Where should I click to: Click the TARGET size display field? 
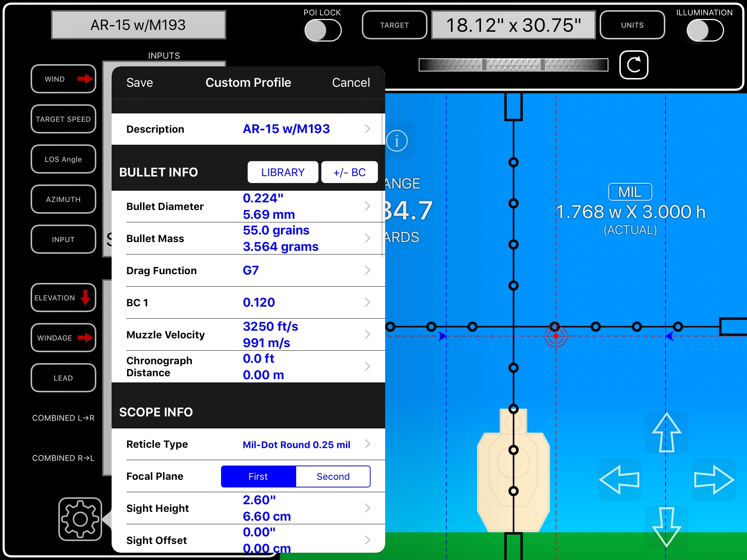tap(510, 24)
